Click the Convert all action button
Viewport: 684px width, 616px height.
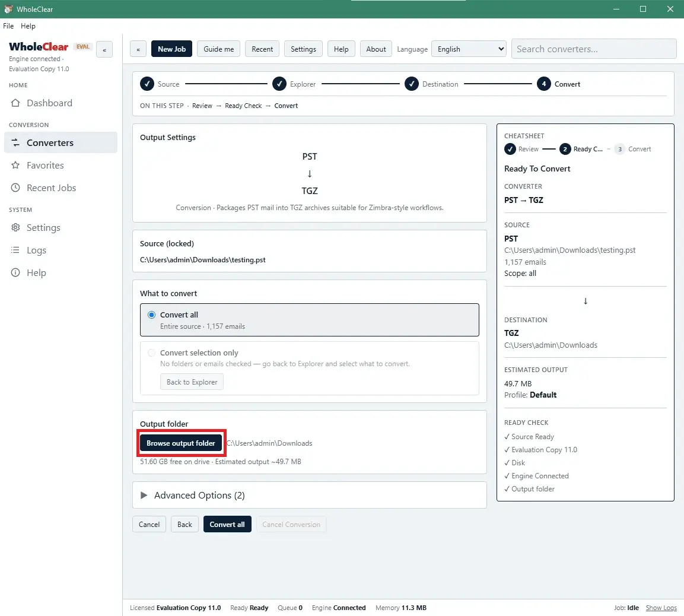coord(227,525)
